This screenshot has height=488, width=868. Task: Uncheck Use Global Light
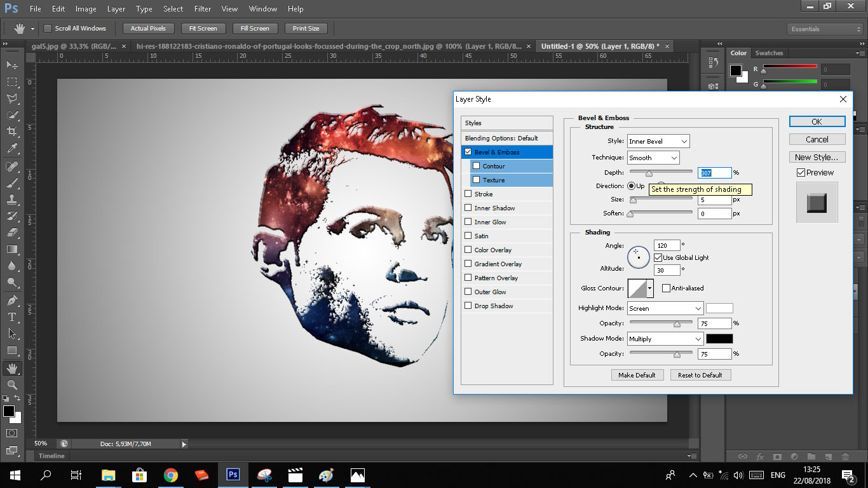pos(658,258)
